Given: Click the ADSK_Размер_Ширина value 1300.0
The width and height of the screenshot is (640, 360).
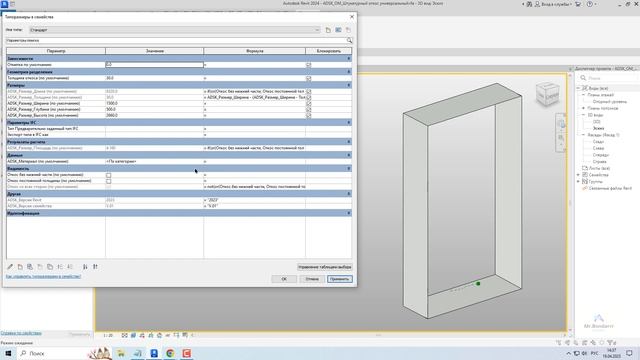Looking at the screenshot, I should click(154, 104).
